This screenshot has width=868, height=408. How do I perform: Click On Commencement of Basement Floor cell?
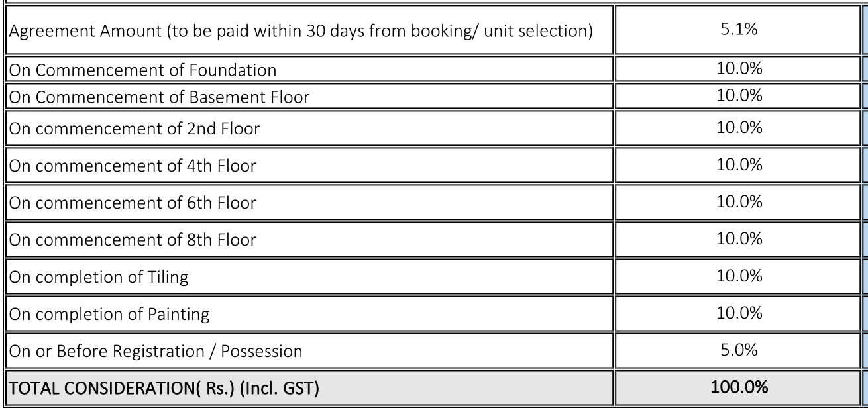coord(158,97)
